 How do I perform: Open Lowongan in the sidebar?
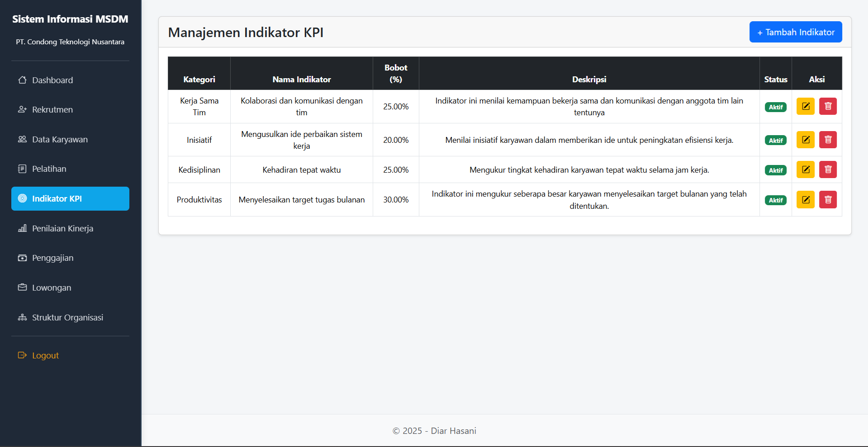click(x=52, y=288)
